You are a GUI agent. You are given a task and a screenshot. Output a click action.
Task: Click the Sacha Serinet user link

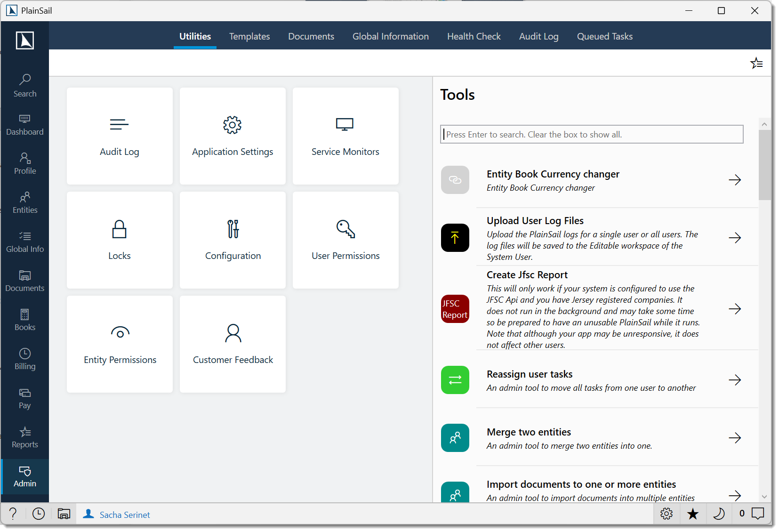coord(124,514)
